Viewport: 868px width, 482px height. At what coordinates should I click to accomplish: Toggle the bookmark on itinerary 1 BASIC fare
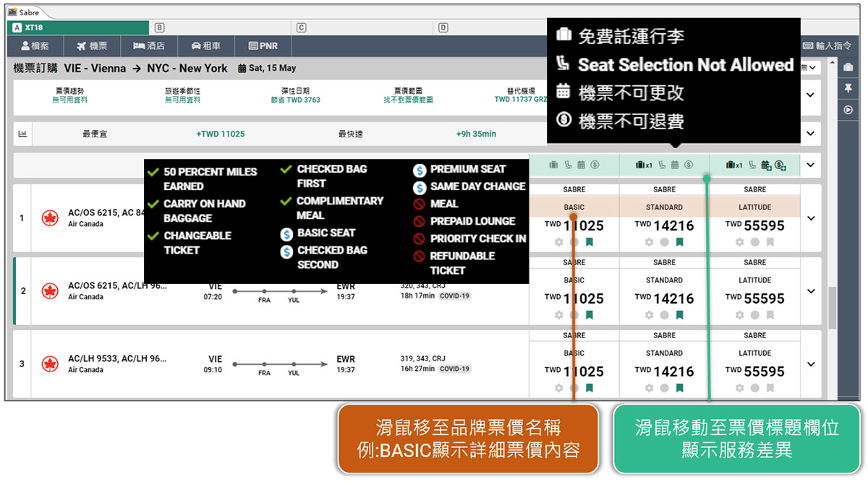590,242
